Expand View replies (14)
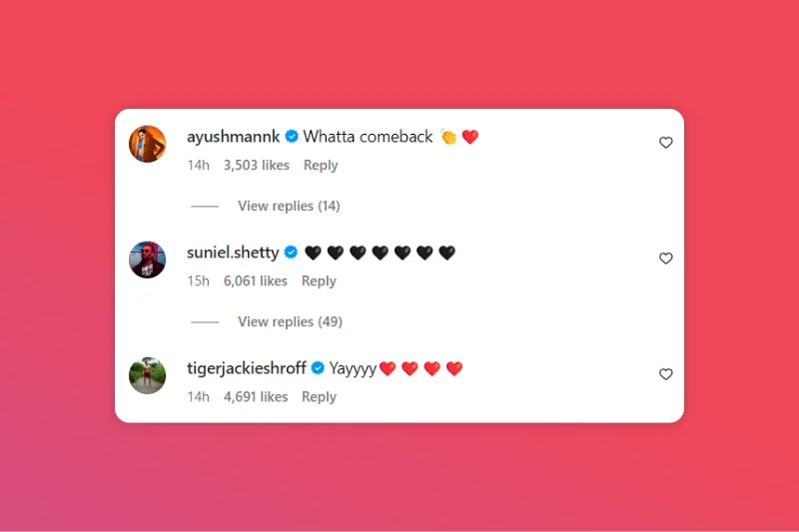The image size is (799, 532). (x=289, y=206)
